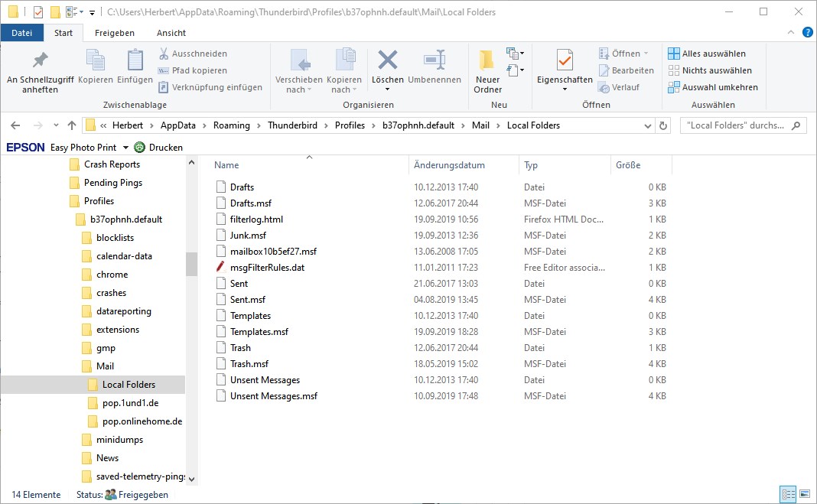The width and height of the screenshot is (817, 504).
Task: Open the Datei menu tab
Action: 22,33
